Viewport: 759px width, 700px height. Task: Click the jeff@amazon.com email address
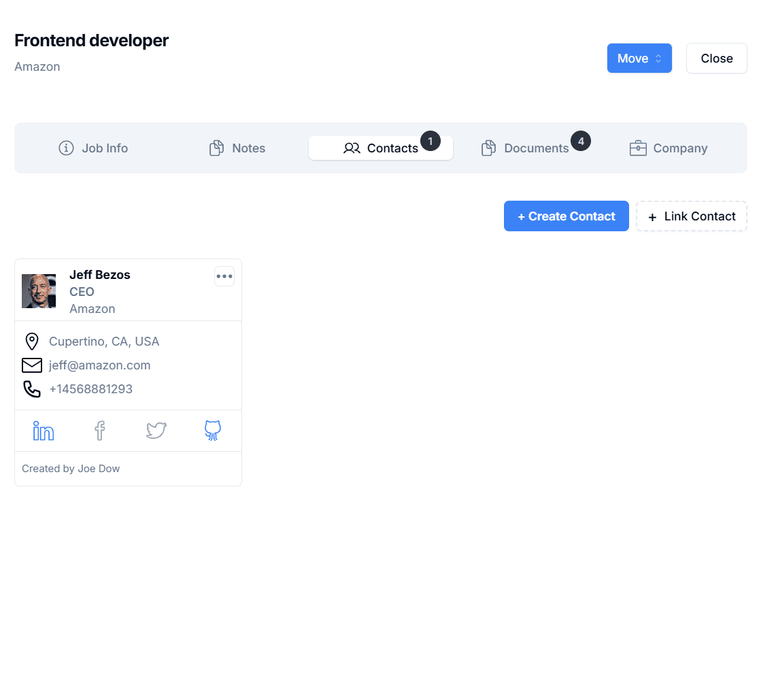pyautogui.click(x=100, y=365)
